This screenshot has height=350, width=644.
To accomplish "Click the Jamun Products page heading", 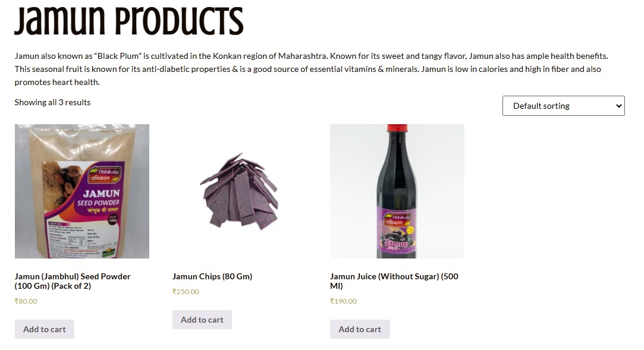I will click(x=129, y=22).
